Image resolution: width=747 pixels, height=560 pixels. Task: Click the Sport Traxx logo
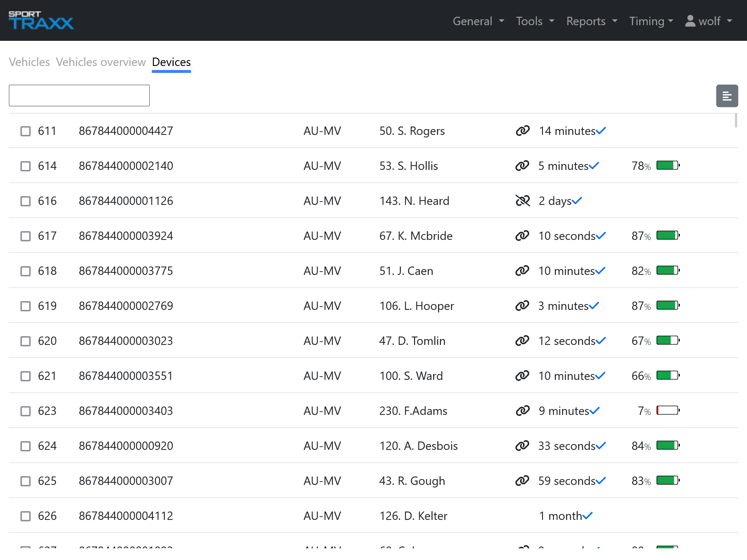(x=40, y=20)
